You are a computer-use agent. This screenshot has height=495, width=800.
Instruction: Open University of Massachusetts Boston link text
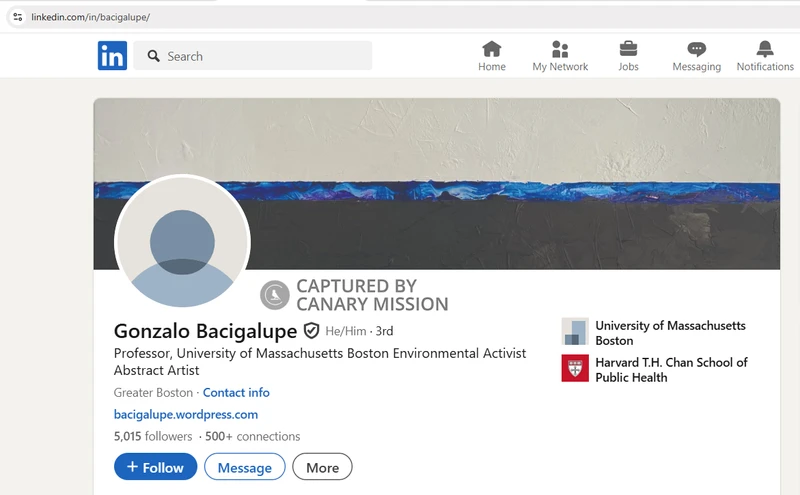pos(670,333)
